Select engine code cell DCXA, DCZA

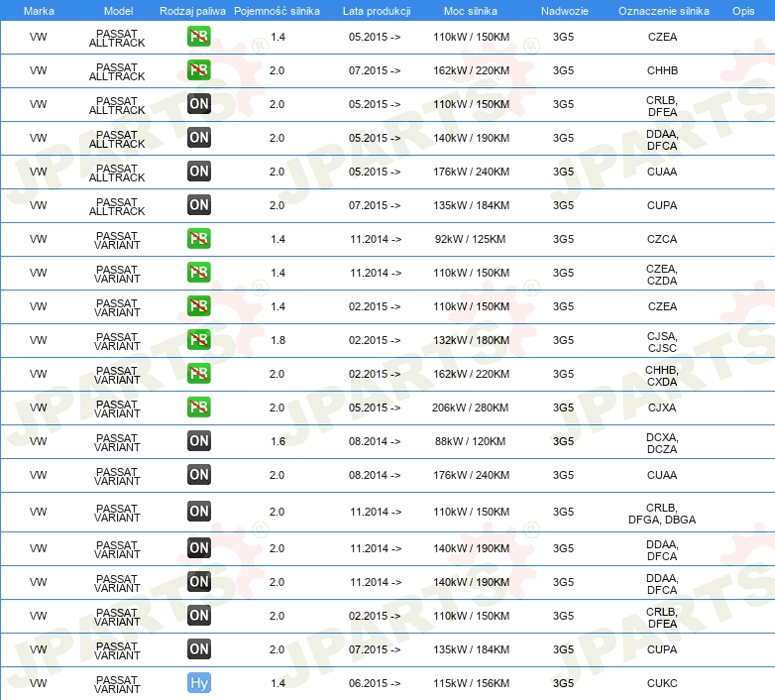tap(662, 443)
